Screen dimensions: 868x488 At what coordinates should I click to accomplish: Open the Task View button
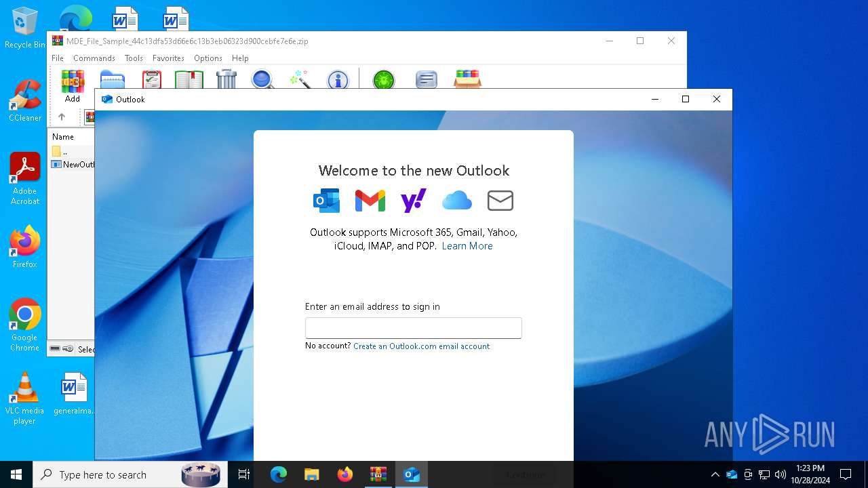pos(244,474)
